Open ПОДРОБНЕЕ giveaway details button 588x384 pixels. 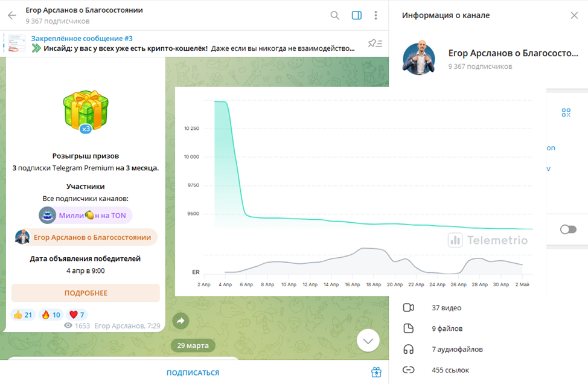pyautogui.click(x=86, y=293)
